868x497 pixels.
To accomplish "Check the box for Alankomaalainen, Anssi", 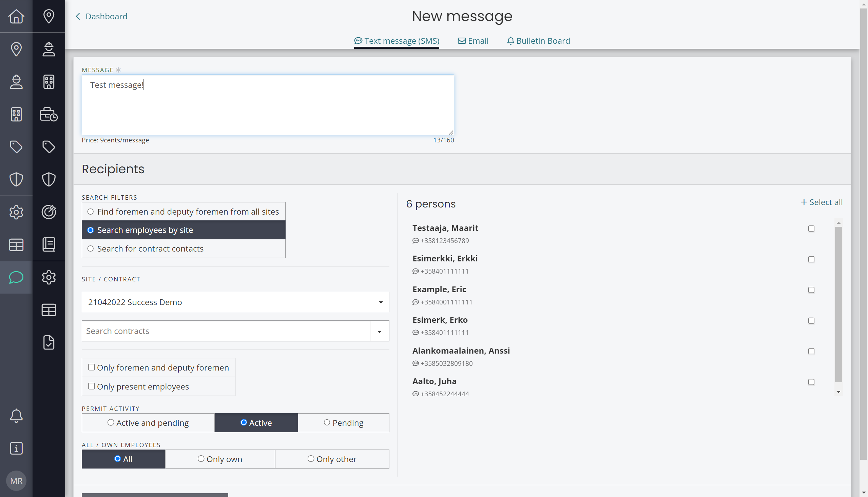I will (x=811, y=352).
